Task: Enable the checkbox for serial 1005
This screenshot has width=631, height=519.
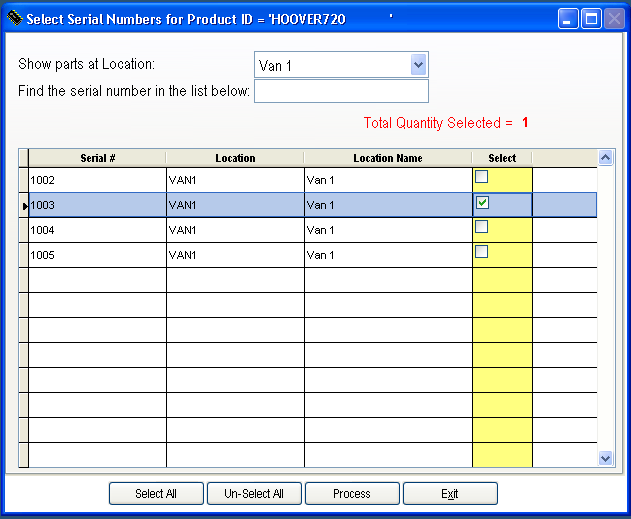Action: pyautogui.click(x=481, y=252)
